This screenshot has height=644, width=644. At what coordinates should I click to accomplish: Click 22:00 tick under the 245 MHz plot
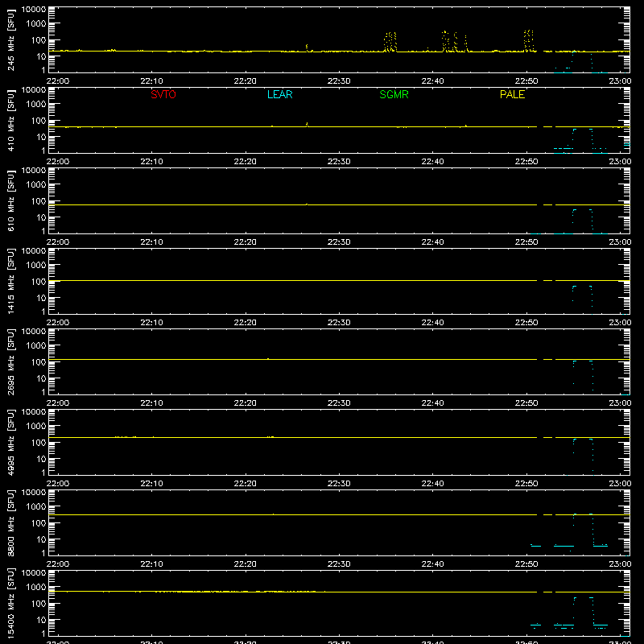coord(58,81)
